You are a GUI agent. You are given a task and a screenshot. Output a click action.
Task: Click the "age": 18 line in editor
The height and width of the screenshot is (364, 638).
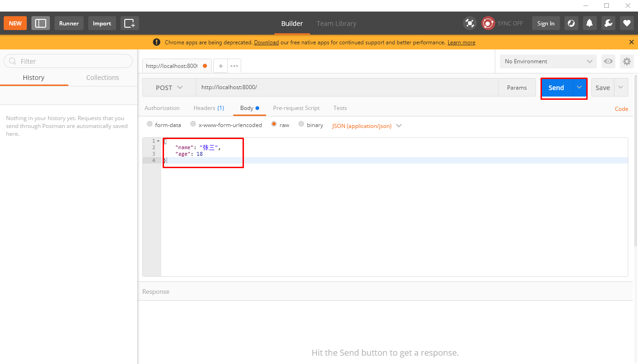click(189, 154)
